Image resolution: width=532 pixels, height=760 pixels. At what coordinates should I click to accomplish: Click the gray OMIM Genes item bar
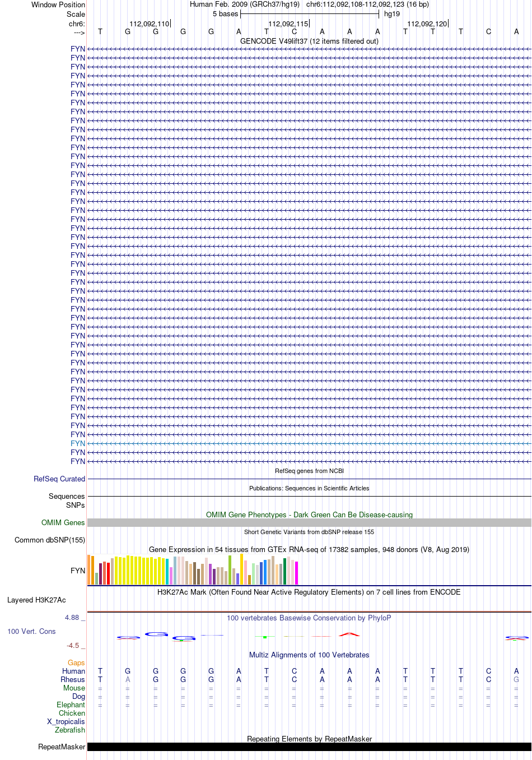[x=309, y=522]
